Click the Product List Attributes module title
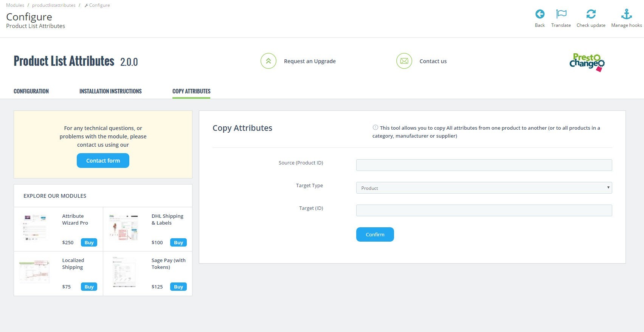644x332 pixels. 64,61
